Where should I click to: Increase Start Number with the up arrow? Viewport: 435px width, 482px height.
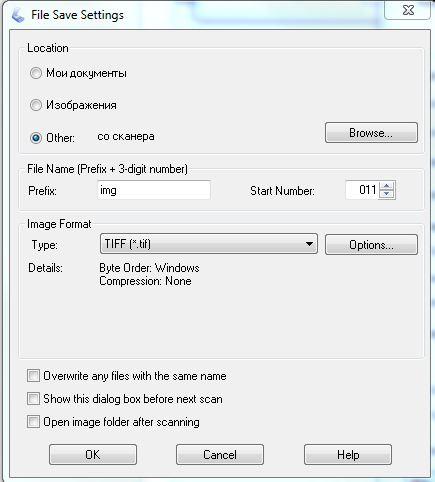coord(387,186)
